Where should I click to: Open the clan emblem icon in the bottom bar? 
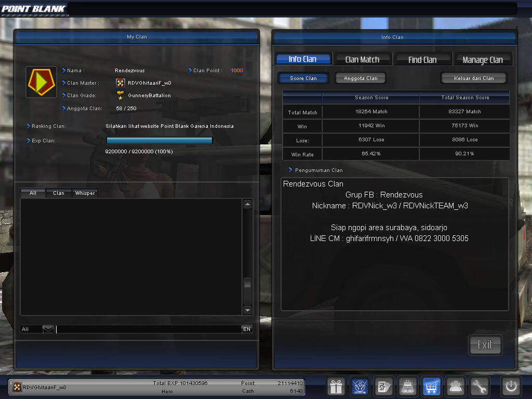pyautogui.click(x=360, y=386)
